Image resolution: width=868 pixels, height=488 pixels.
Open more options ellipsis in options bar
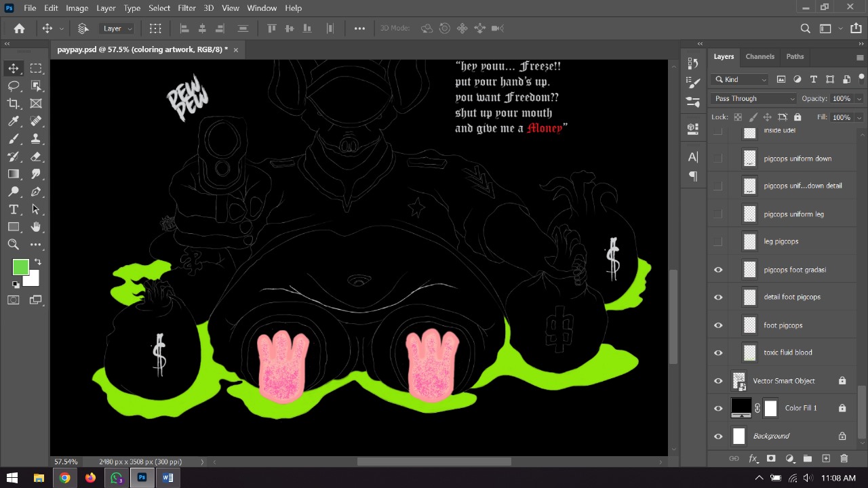[359, 28]
